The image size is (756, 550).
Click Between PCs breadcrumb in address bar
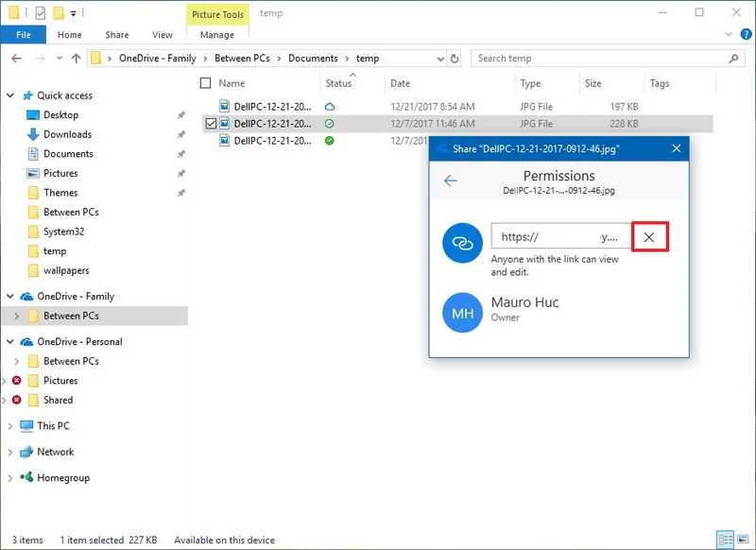[242, 59]
